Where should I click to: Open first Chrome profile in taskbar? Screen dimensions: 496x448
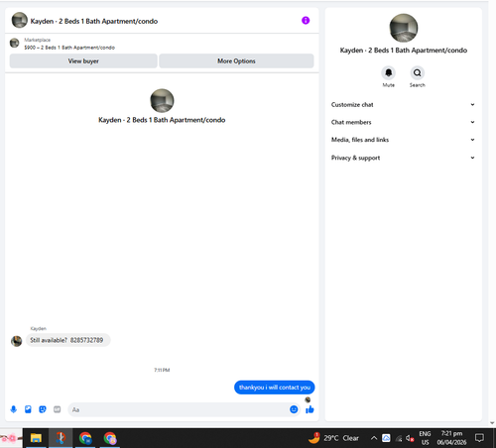(x=85, y=438)
